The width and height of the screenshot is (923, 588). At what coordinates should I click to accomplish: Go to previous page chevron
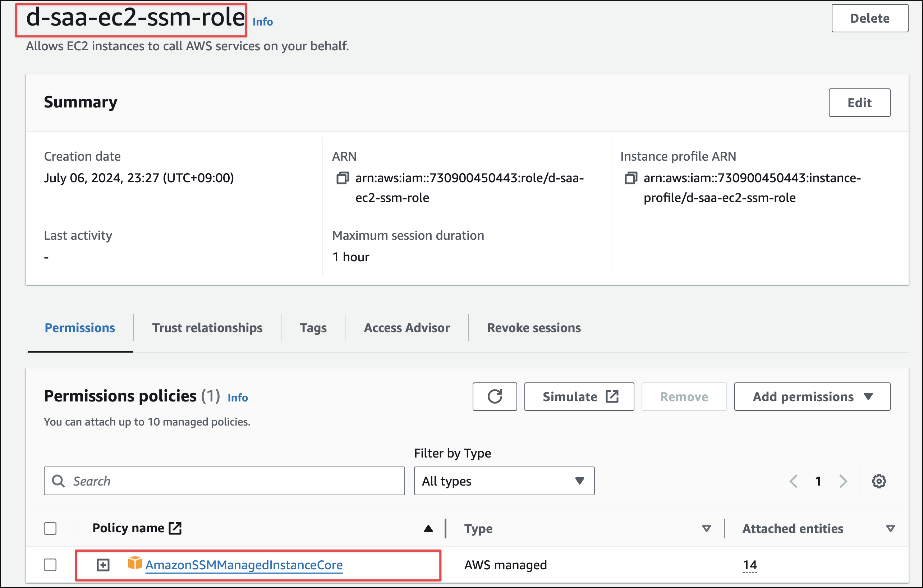(x=794, y=481)
